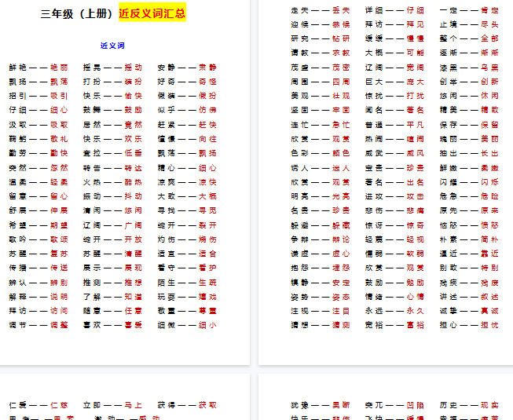
Task: Select the pair 了解——知道
Action: point(112,297)
